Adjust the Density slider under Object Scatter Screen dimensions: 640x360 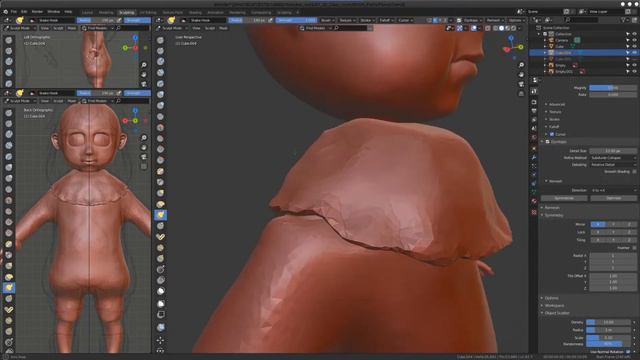click(x=609, y=322)
